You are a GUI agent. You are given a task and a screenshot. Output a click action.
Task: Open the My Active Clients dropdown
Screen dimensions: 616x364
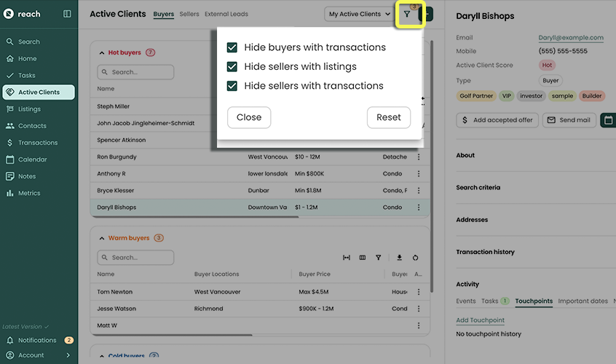click(360, 14)
